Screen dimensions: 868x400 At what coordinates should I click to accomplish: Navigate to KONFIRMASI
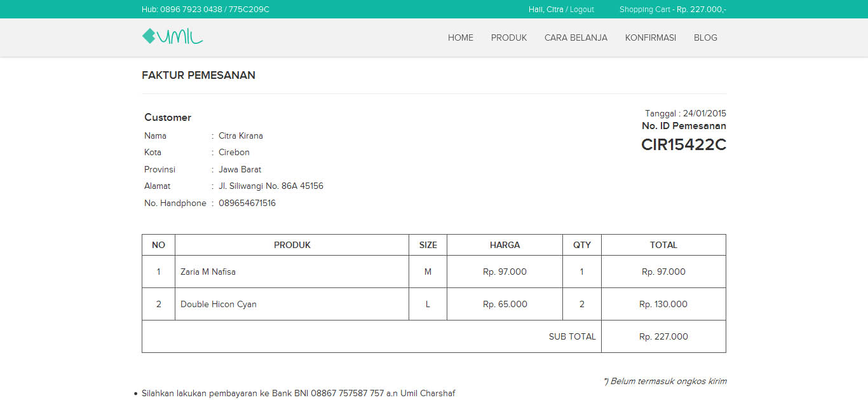coord(650,38)
